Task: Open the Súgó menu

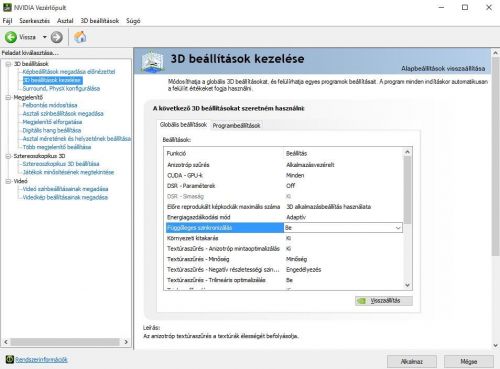Action: 133,21
